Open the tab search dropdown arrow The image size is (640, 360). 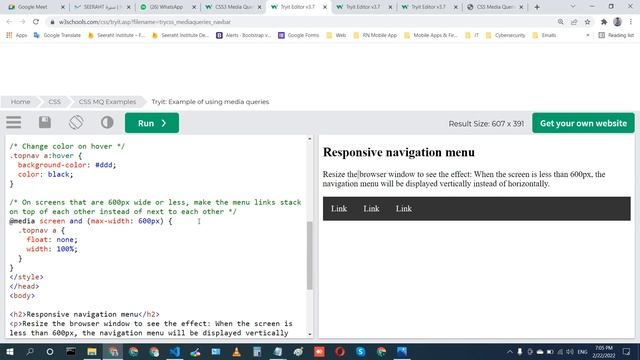(x=572, y=7)
